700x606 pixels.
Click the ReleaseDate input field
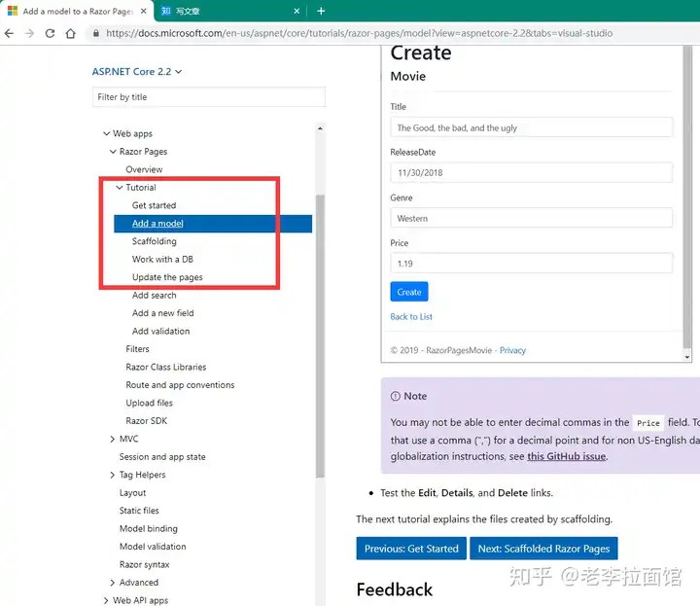[x=531, y=173]
